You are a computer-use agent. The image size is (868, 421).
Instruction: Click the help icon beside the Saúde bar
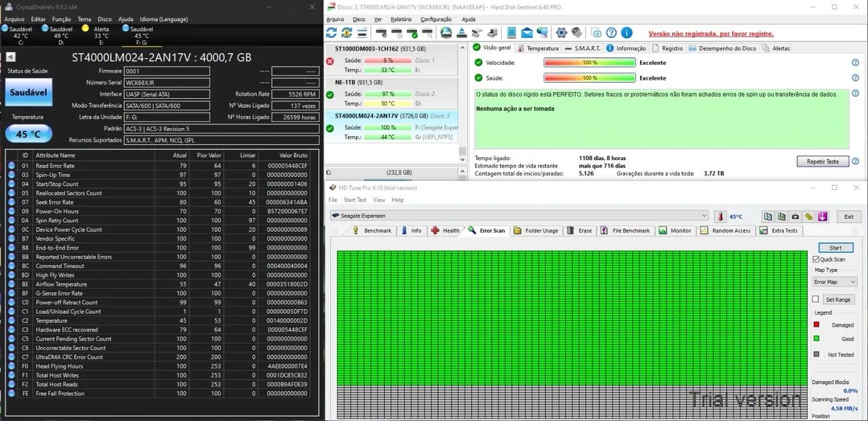855,78
